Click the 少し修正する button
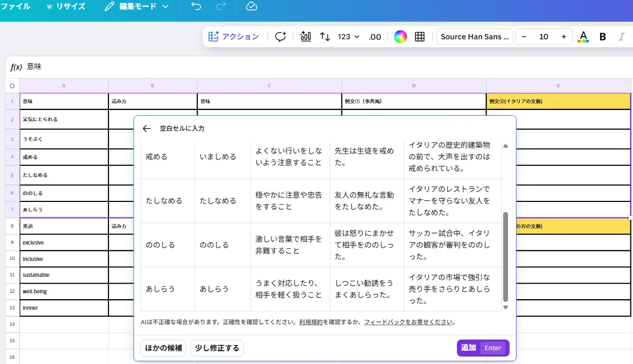The image size is (633, 364). [x=217, y=348]
